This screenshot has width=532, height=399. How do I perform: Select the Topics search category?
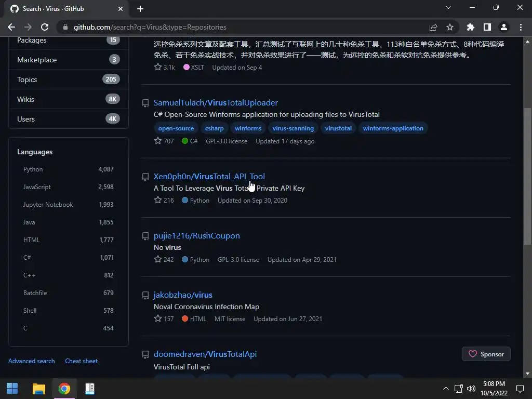tap(69, 79)
